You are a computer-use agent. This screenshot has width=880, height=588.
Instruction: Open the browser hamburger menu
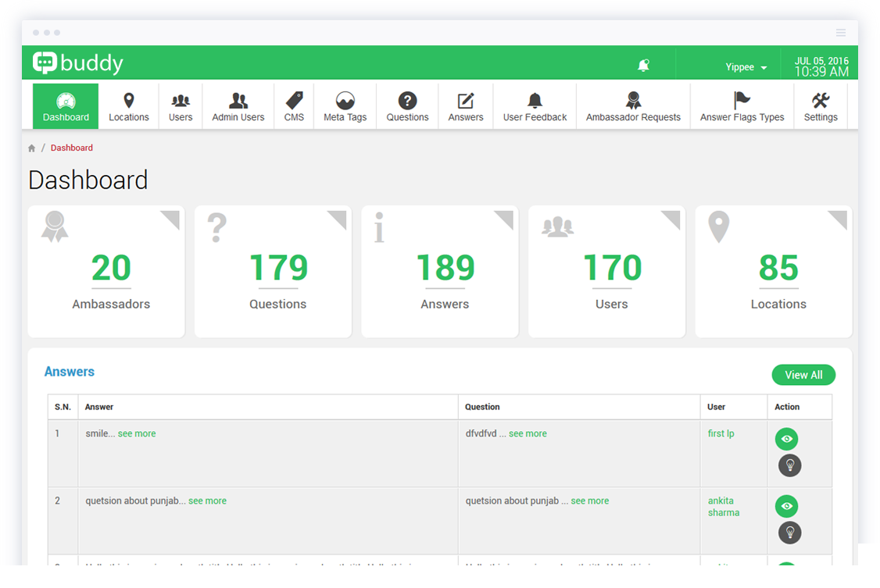[841, 33]
